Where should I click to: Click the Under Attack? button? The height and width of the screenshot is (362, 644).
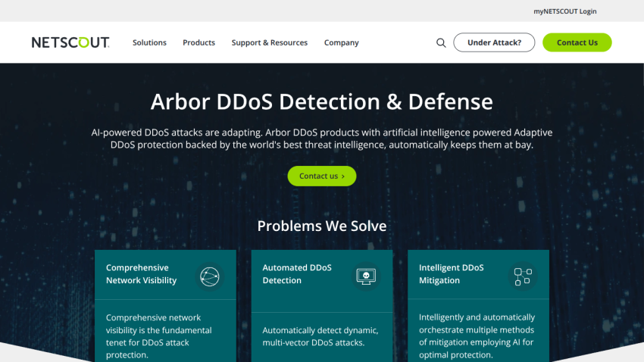494,42
